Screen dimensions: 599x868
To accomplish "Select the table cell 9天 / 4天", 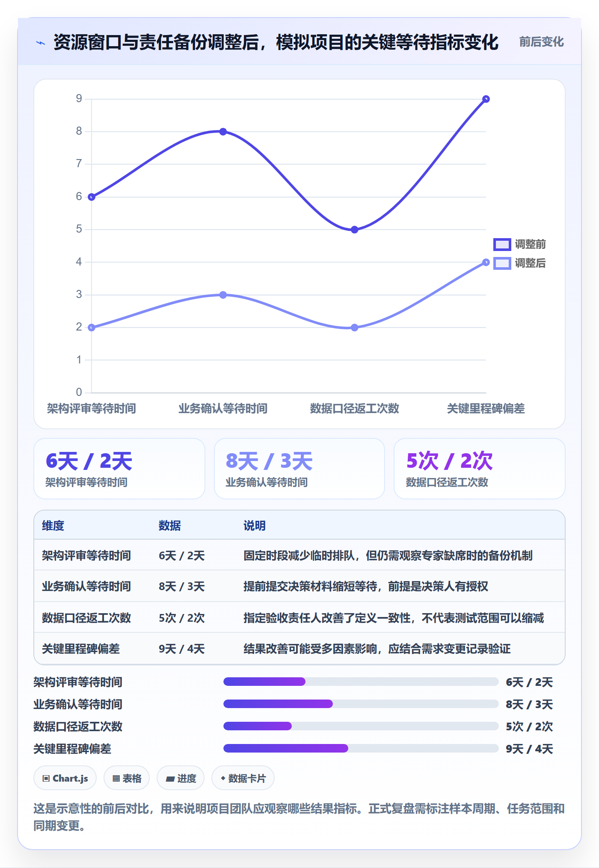I will (x=182, y=649).
